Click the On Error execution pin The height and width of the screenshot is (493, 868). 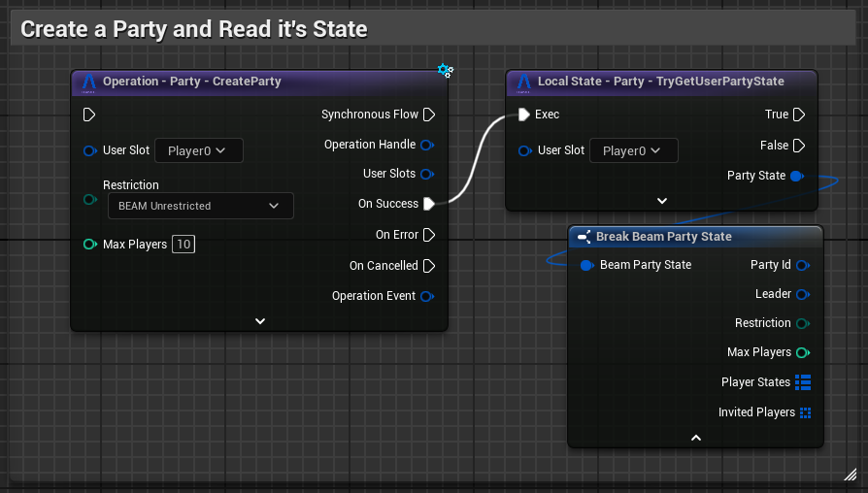click(x=428, y=235)
